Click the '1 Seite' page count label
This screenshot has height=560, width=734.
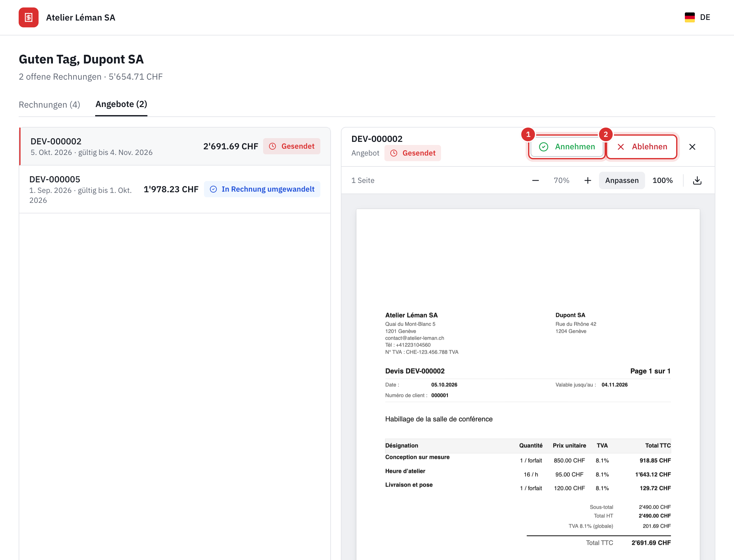click(x=363, y=180)
